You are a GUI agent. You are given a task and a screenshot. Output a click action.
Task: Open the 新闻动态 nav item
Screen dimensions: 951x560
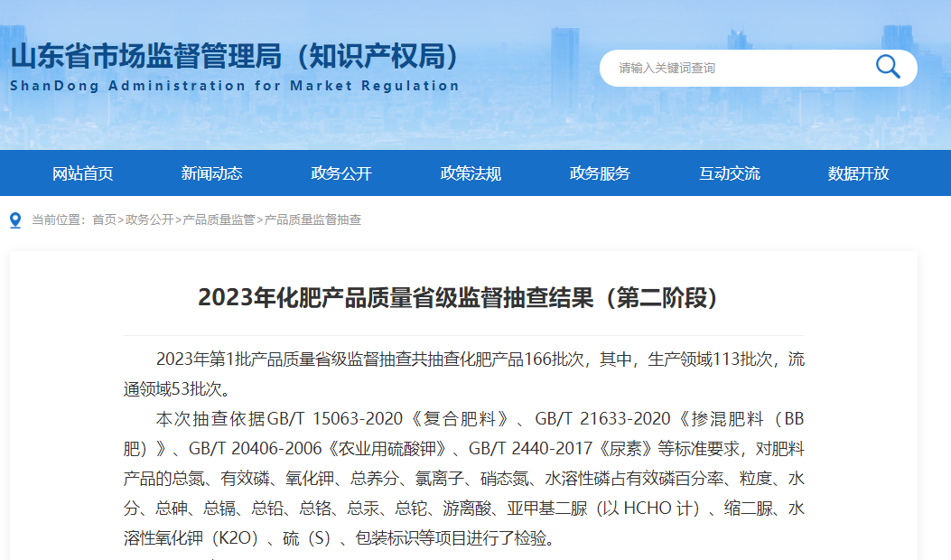click(x=211, y=173)
